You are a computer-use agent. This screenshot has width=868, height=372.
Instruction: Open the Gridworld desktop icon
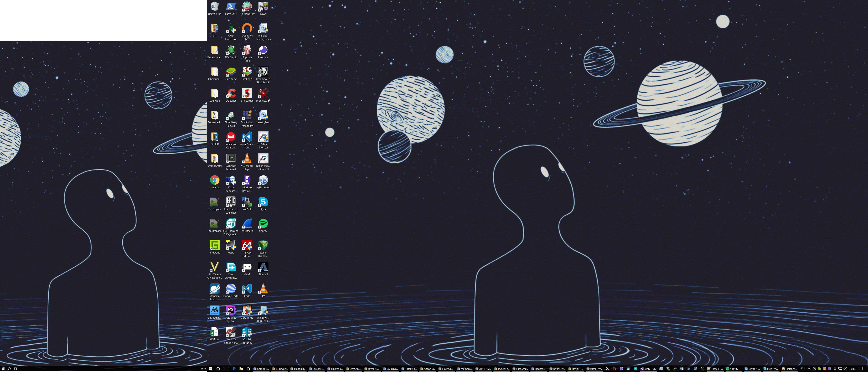click(215, 247)
